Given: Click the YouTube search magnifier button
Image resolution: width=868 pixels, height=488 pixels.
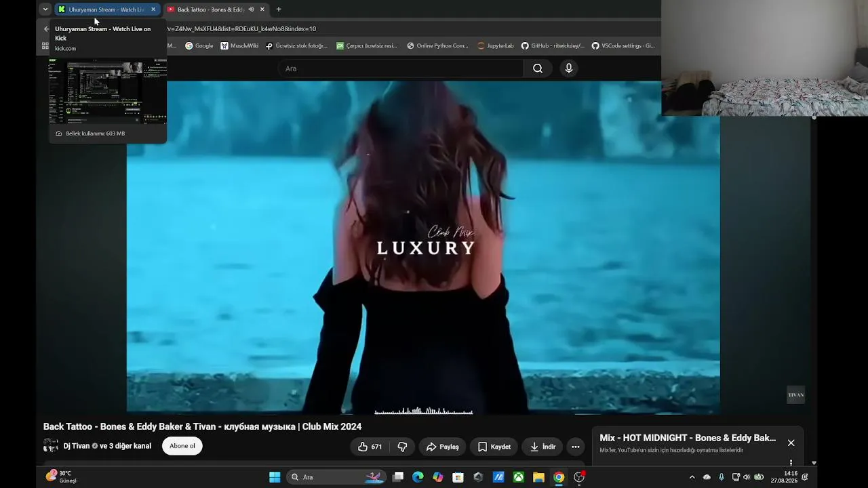Looking at the screenshot, I should (x=538, y=68).
